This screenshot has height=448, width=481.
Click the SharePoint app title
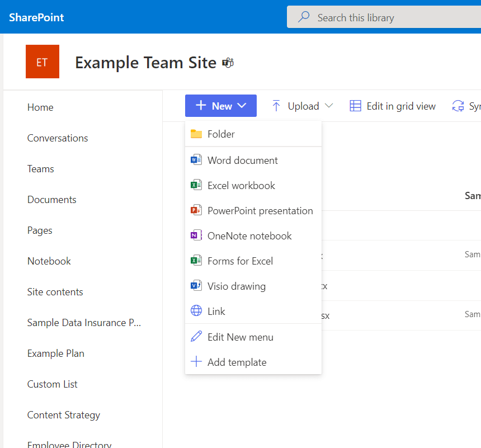36,17
